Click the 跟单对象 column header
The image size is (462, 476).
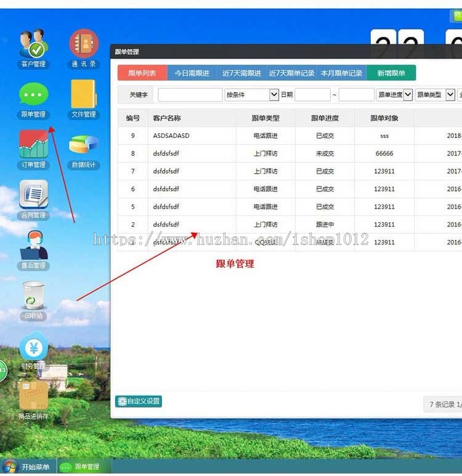384,118
